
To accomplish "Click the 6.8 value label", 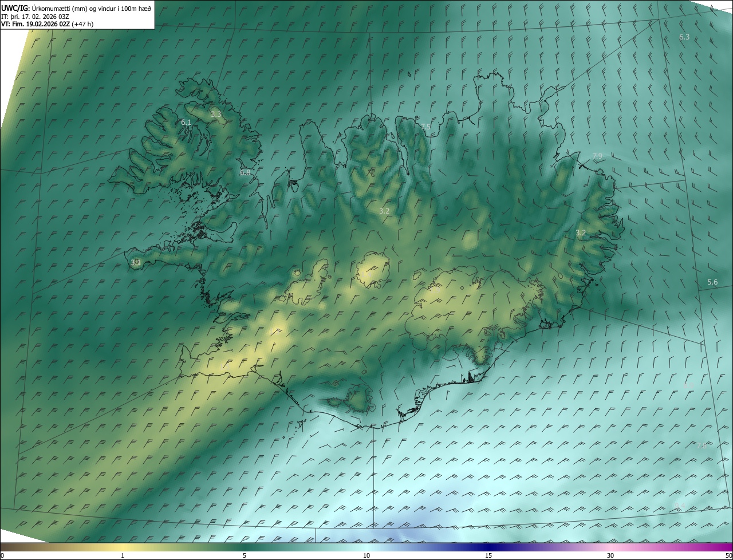I will tap(245, 172).
